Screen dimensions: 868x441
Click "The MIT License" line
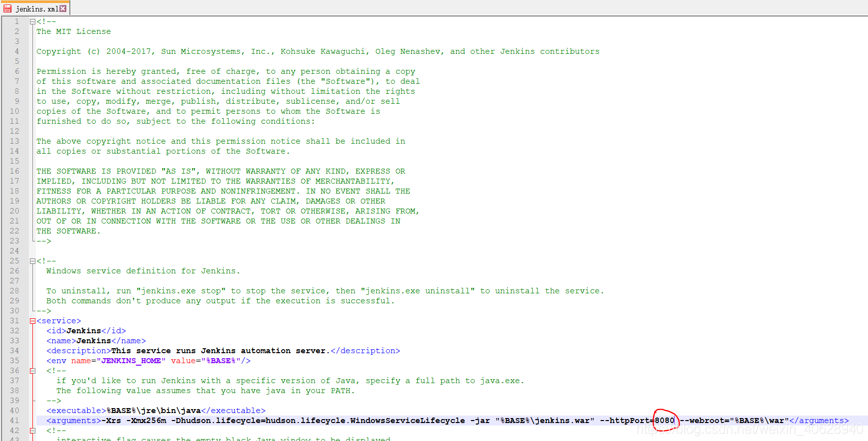[74, 31]
